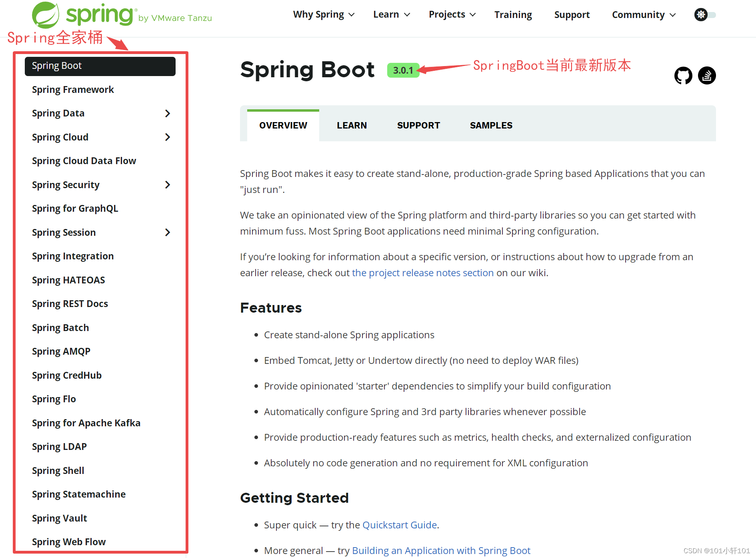Click the Spring Data sidebar label
This screenshot has height=558, width=756.
click(x=58, y=113)
